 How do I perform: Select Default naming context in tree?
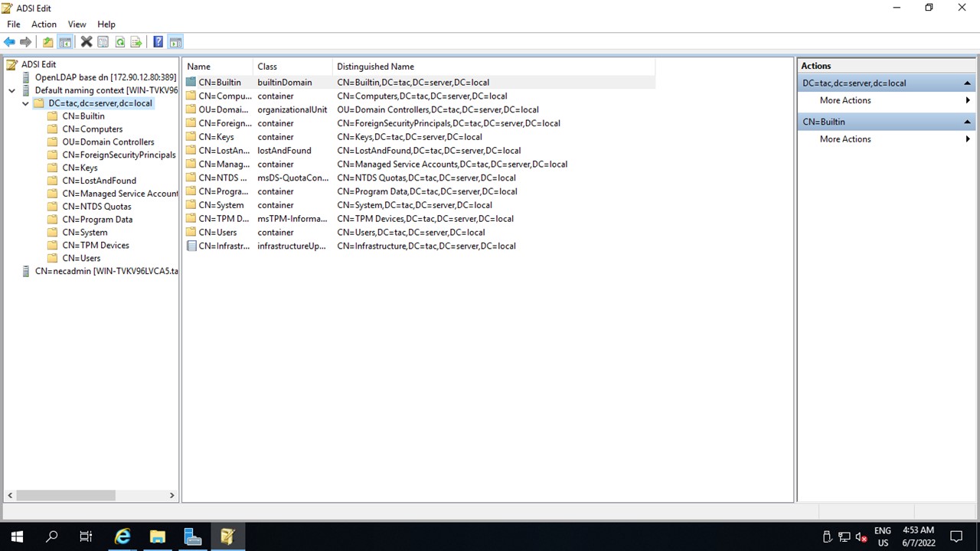pyautogui.click(x=106, y=90)
